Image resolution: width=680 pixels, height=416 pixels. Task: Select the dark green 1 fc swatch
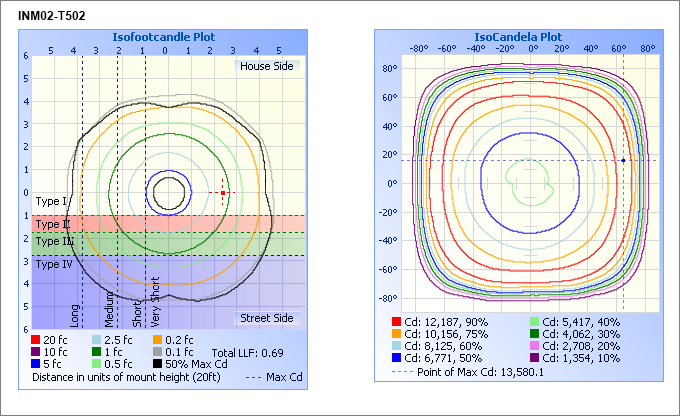tap(97, 353)
